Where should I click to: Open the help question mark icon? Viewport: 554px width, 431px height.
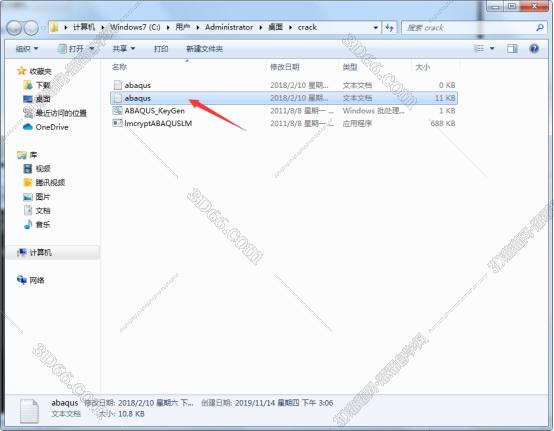point(534,48)
